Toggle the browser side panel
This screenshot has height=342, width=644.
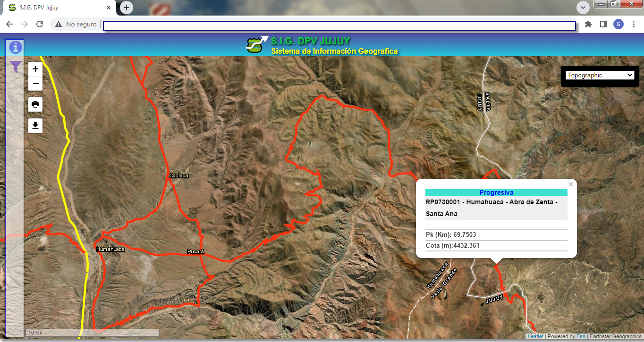point(603,24)
